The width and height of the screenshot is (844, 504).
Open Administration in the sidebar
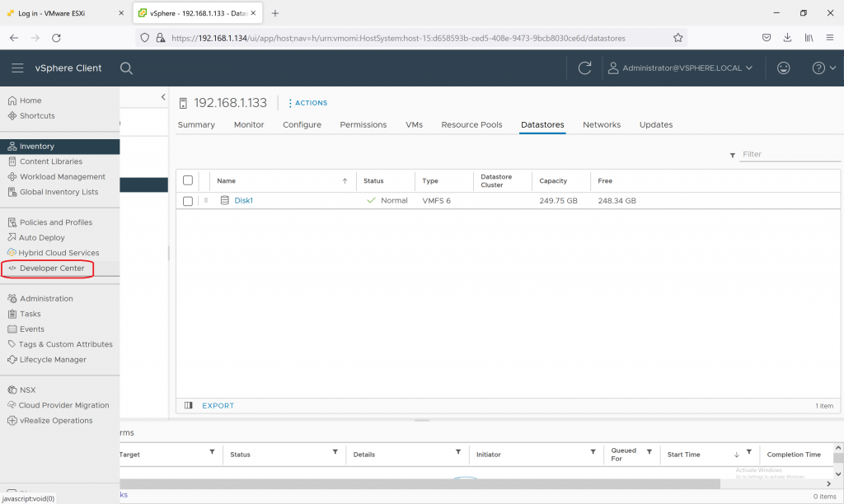click(40, 298)
